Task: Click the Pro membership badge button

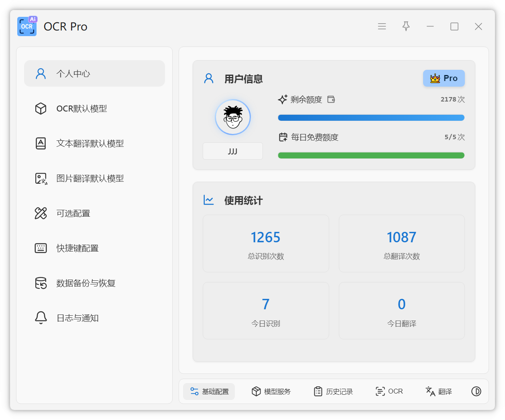Action: pyautogui.click(x=444, y=78)
